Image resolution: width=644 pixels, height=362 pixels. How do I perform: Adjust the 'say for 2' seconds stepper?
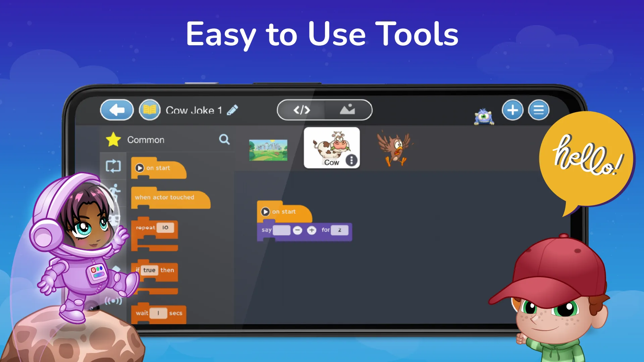click(311, 230)
